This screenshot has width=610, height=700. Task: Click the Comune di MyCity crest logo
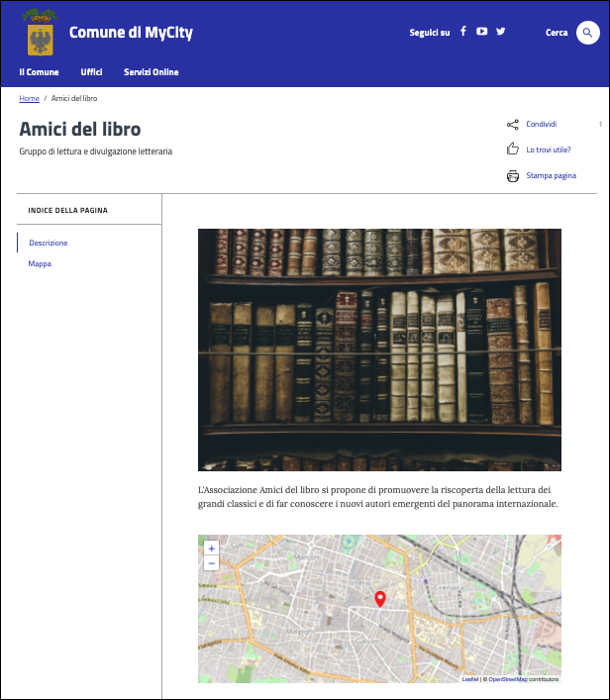[x=41, y=33]
